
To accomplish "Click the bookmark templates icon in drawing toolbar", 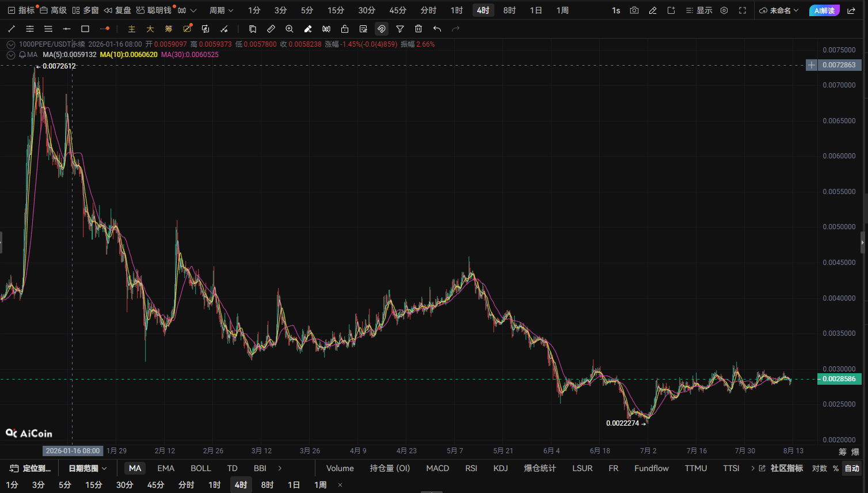I will [x=253, y=29].
